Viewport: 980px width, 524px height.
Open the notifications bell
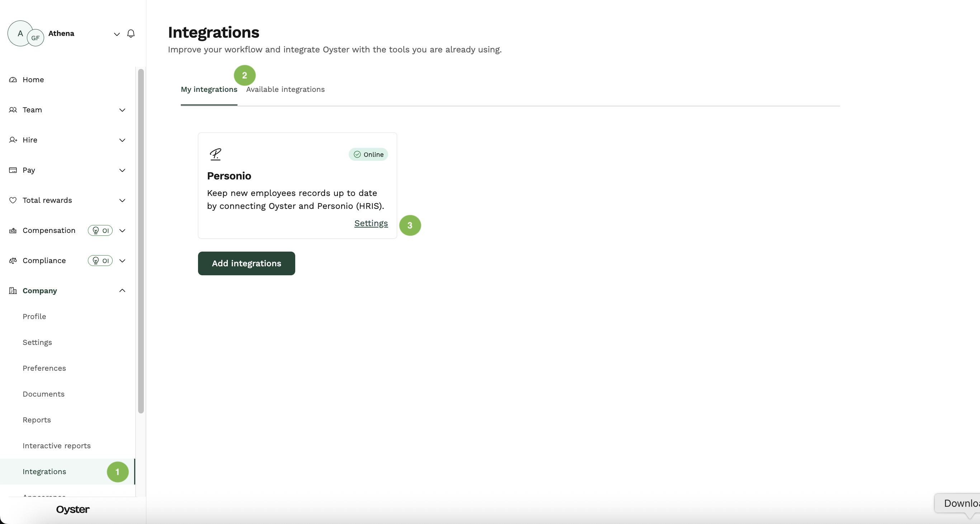tap(131, 33)
